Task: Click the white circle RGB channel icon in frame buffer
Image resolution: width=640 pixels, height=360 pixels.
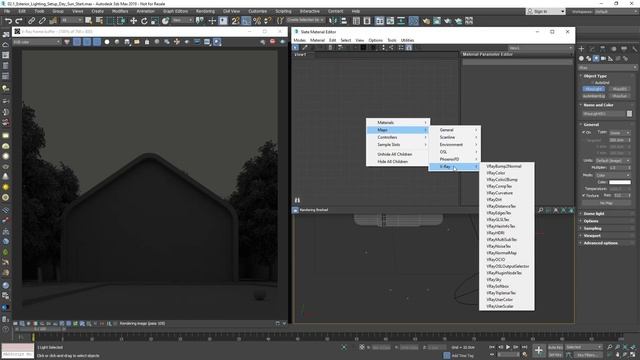Action: (x=107, y=42)
